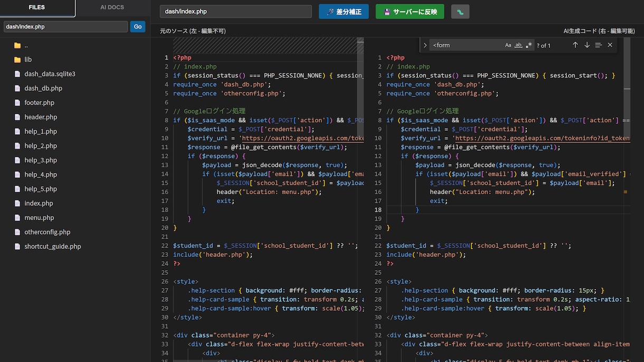Close the find widget

pos(610,45)
